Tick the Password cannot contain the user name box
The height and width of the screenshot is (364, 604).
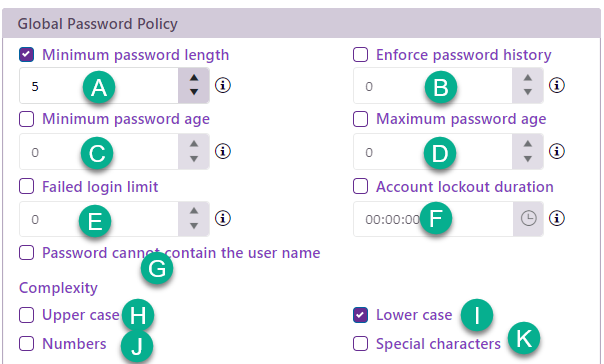pyautogui.click(x=26, y=253)
